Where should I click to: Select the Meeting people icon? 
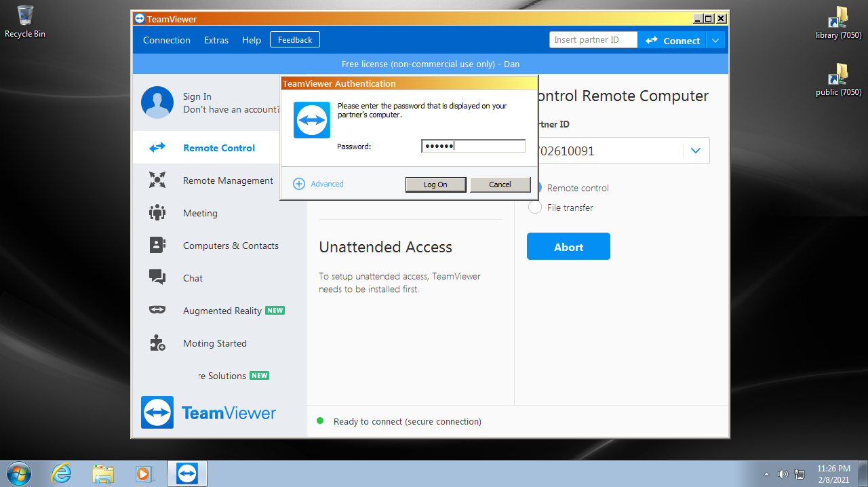[x=157, y=212]
